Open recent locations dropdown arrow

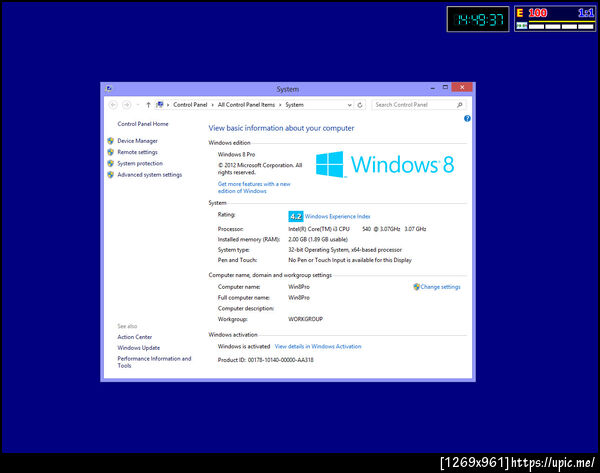click(x=138, y=104)
